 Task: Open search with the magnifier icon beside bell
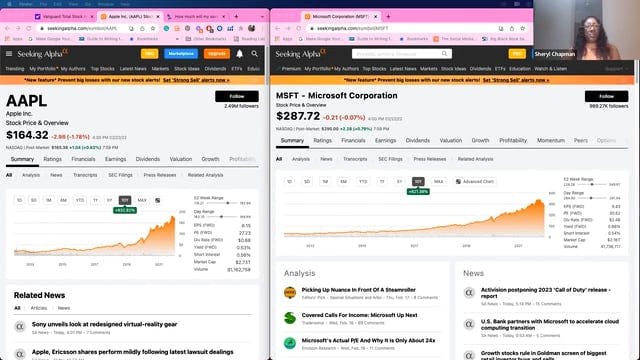[x=255, y=54]
